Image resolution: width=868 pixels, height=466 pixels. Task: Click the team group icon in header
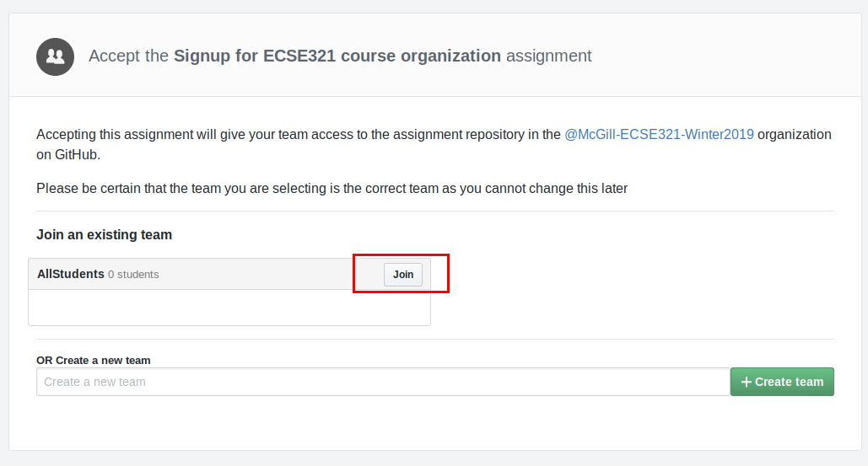56,56
